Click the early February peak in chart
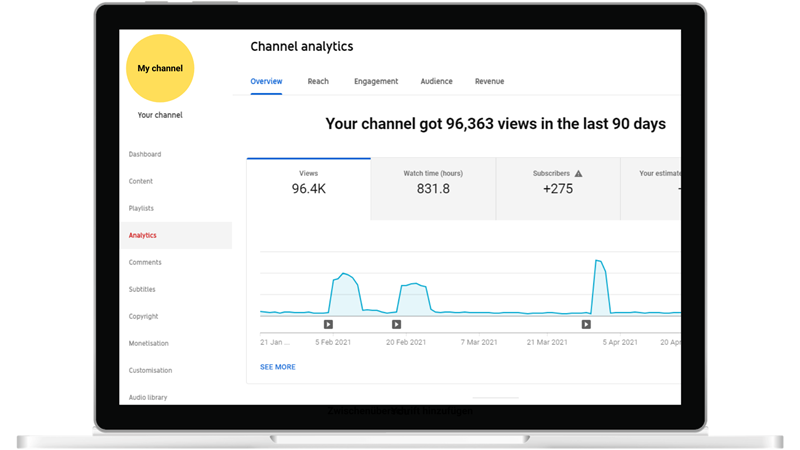Screen dimensions: 800x450 [x=345, y=292]
